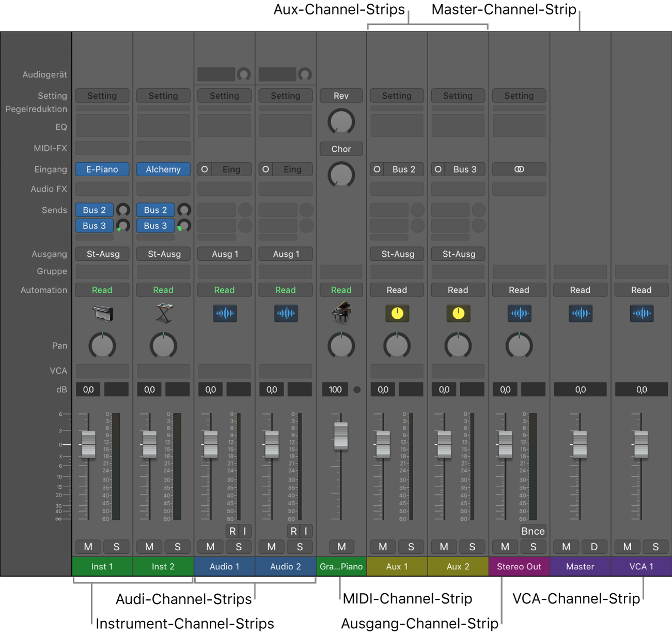Viewport: 672px width, 635px height.
Task: Click the Rev button on MIDI strip
Action: coord(341,96)
